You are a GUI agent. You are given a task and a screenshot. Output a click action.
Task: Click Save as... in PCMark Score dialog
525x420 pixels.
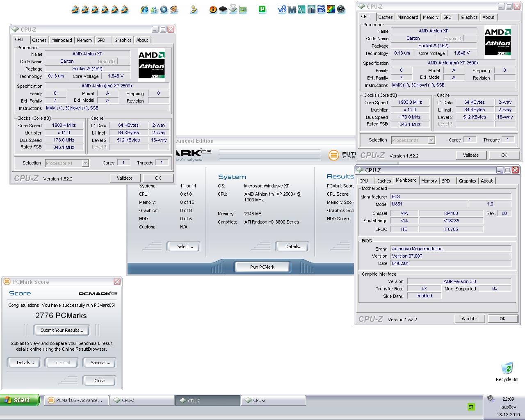pyautogui.click(x=100, y=363)
